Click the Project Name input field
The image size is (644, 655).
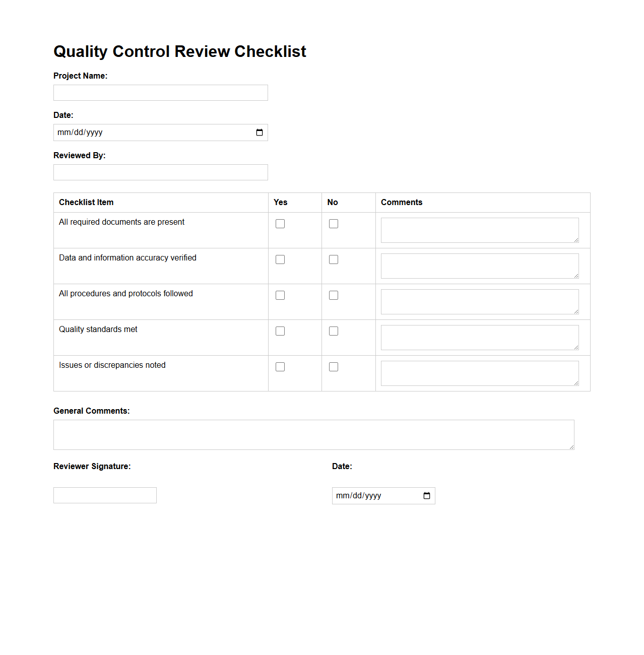pyautogui.click(x=160, y=93)
